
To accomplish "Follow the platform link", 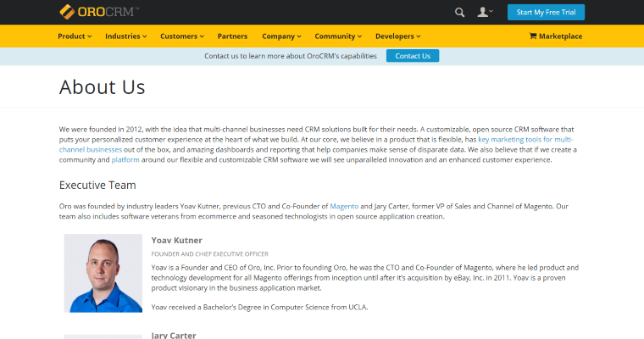I will (125, 160).
